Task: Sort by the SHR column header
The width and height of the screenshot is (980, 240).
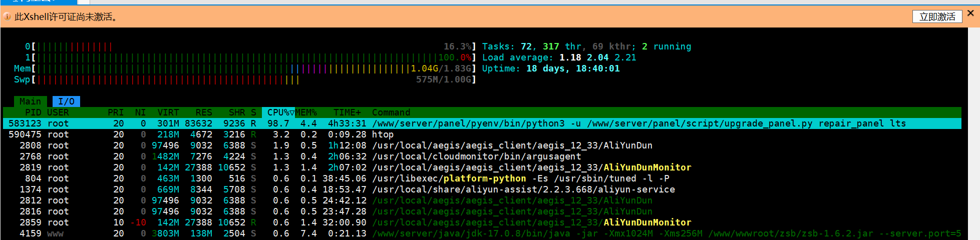Action: (x=237, y=112)
